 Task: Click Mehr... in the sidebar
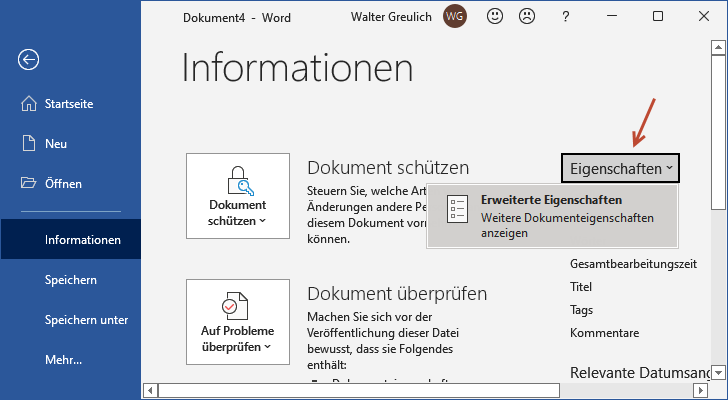click(x=63, y=360)
